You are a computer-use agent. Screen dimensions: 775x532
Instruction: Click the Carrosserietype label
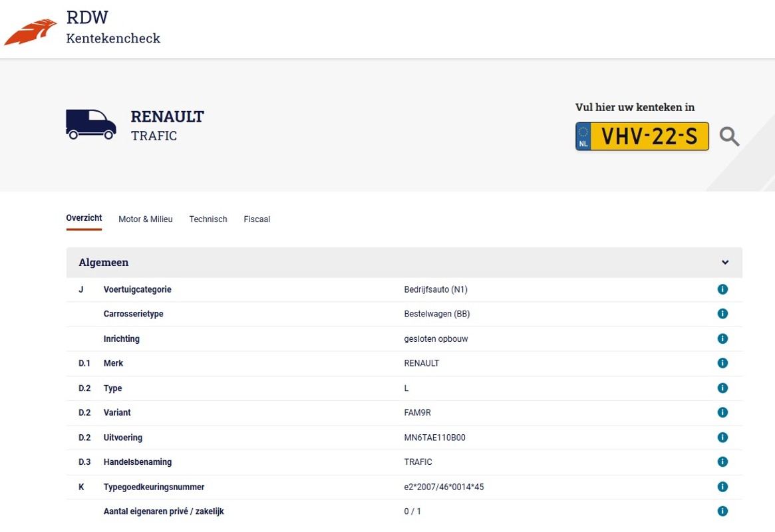coord(134,314)
